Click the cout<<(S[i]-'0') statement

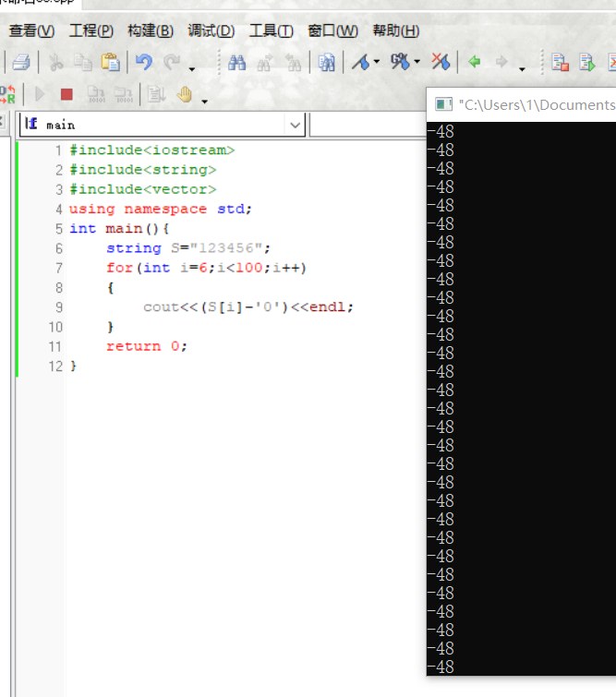pos(248,306)
